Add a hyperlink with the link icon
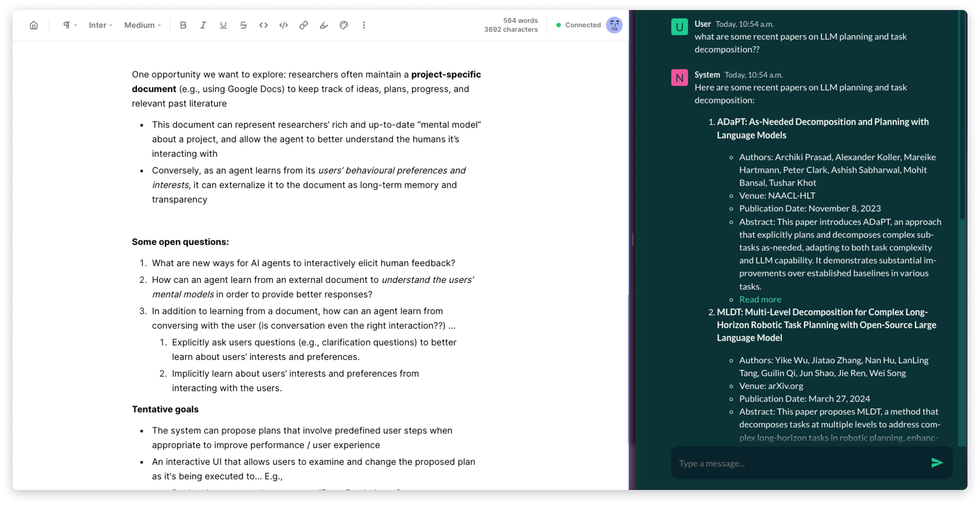This screenshot has width=980, height=505. pyautogui.click(x=304, y=25)
